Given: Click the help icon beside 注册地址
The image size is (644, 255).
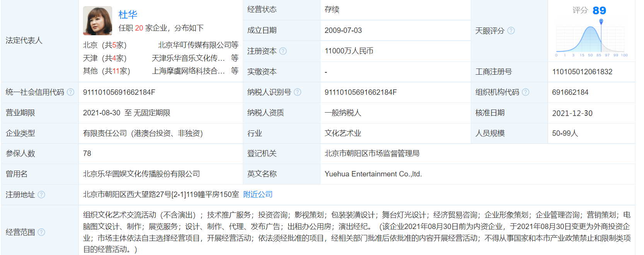Looking at the screenshot, I should click(x=41, y=195).
